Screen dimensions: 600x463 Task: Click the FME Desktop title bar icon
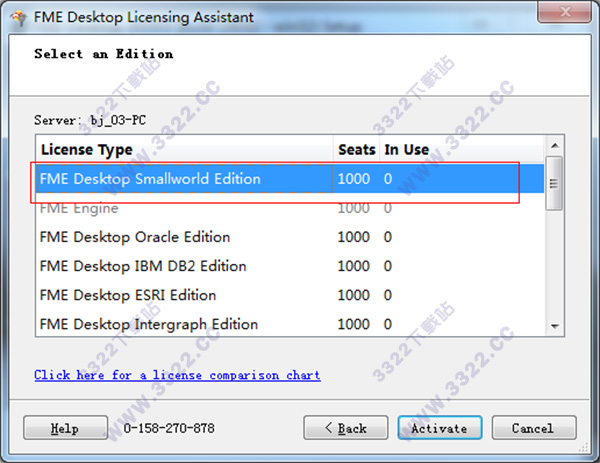point(19,18)
